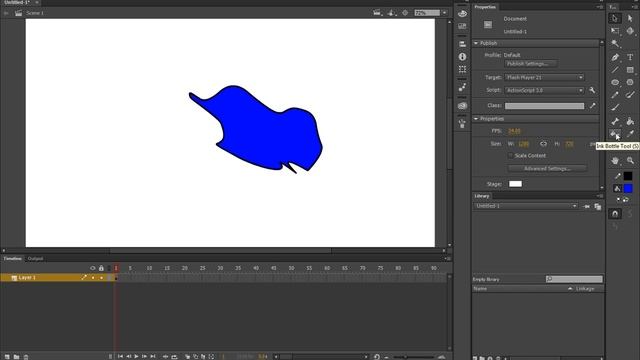Open the collapsed Info panel icon
This screenshot has height=360, width=640.
pyautogui.click(x=462, y=57)
